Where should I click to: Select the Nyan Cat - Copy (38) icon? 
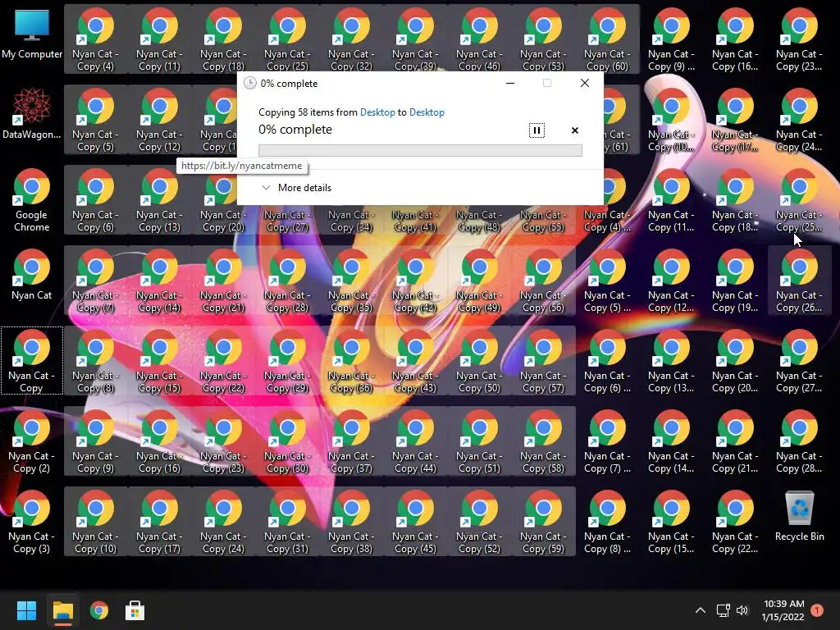[351, 521]
